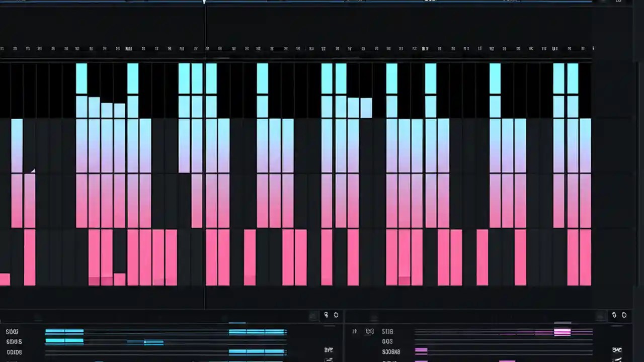Image resolution: width=644 pixels, height=362 pixels.
Task: Click the circular refresh icon beside the loop icon
Action: point(336,315)
